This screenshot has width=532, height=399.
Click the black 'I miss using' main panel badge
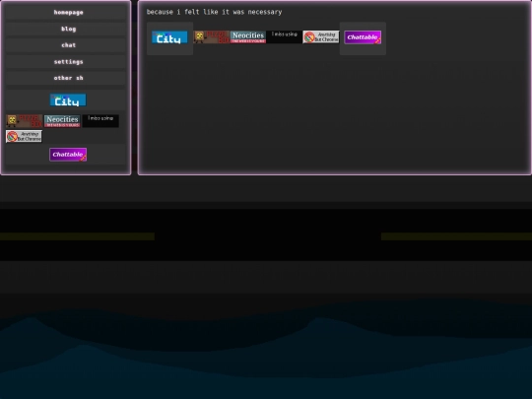[285, 37]
